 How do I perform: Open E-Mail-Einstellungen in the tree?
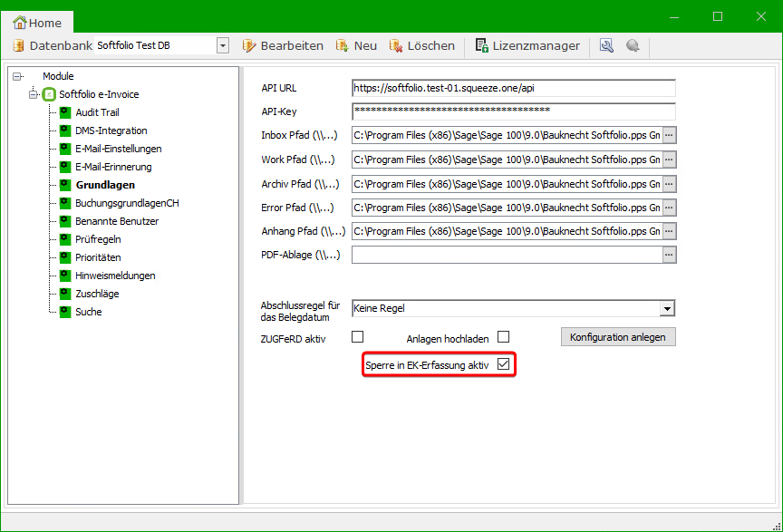point(118,149)
